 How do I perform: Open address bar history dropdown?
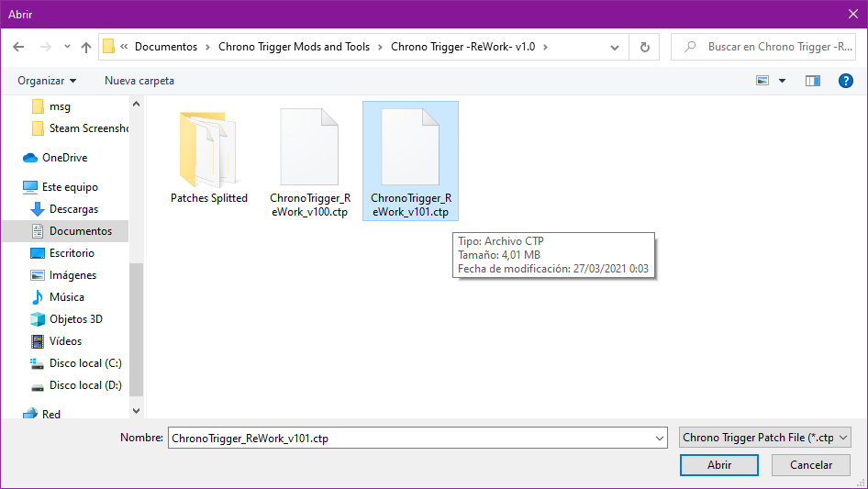[x=615, y=48]
